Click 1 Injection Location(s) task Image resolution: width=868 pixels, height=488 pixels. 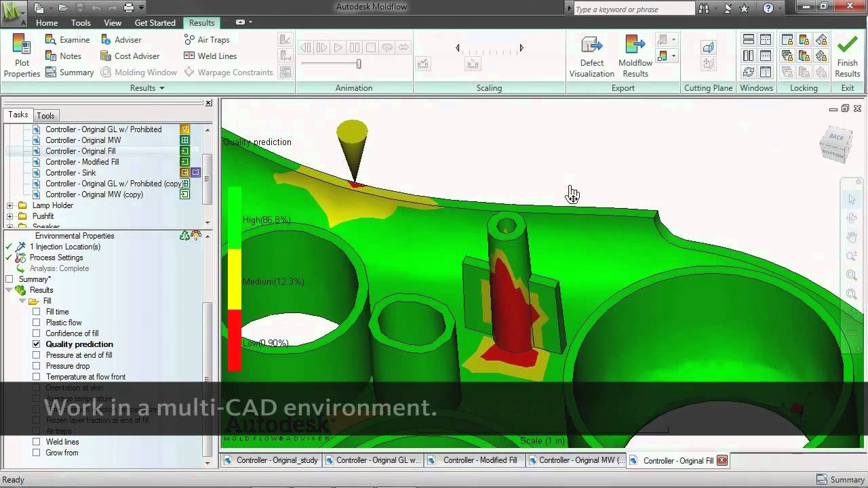click(x=65, y=247)
